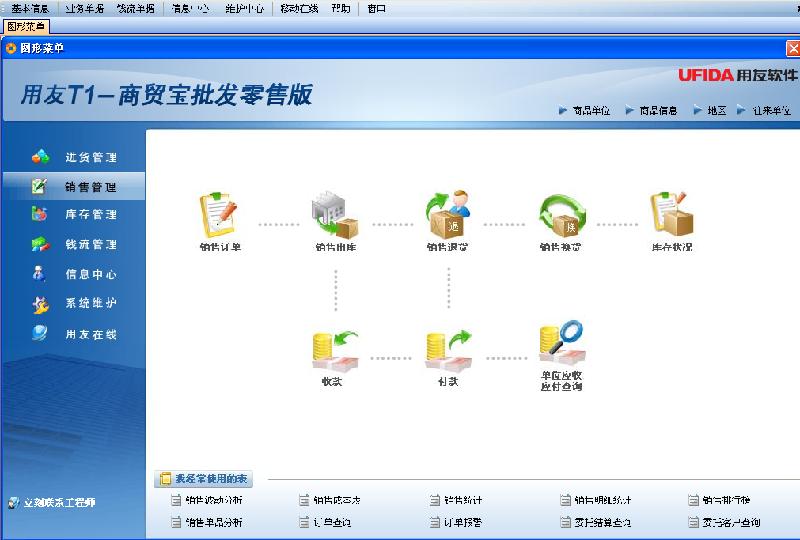
Task: Open the 维护中心 menu
Action: pyautogui.click(x=244, y=9)
